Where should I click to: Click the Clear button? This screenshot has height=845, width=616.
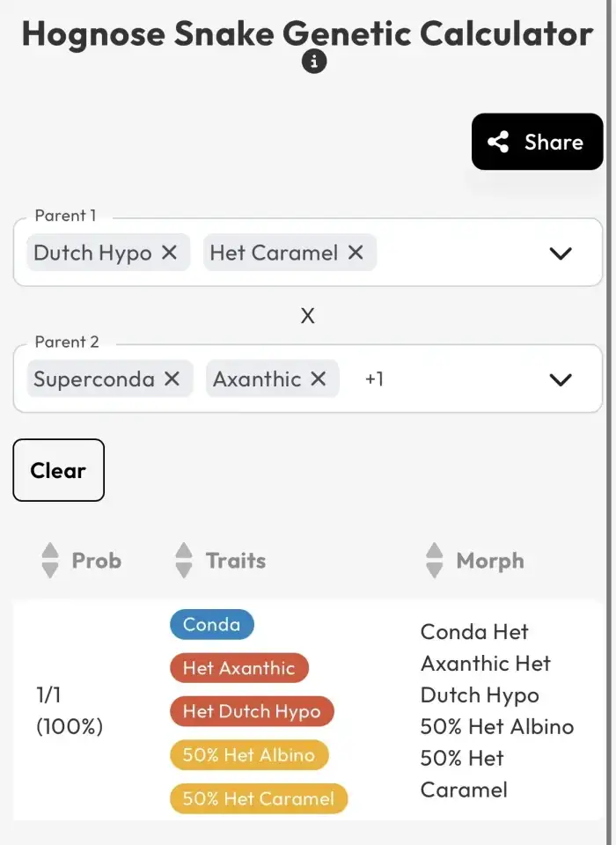click(58, 471)
